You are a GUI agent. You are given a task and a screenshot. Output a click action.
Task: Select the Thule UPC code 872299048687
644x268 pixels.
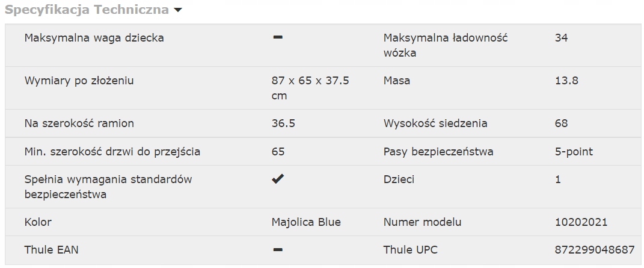pyautogui.click(x=594, y=250)
